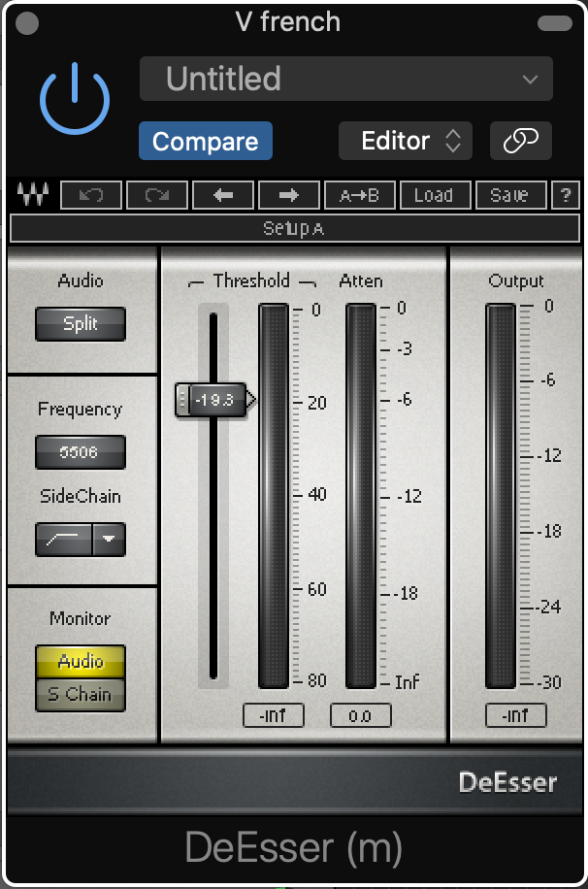Click the Save preset button

(510, 196)
